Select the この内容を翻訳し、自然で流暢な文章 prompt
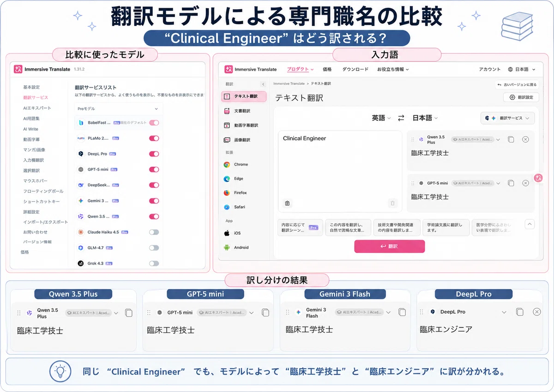554x392 pixels. (348, 228)
